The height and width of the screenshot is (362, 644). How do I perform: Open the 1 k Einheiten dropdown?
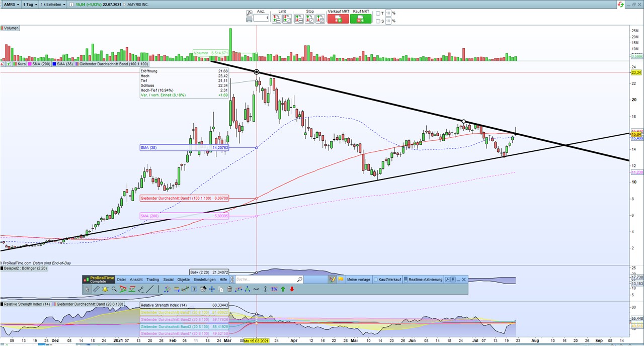pyautogui.click(x=53, y=4)
